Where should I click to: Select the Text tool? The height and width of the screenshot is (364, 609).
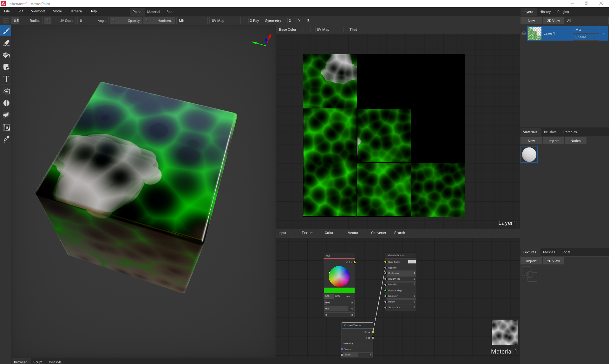[x=6, y=79]
